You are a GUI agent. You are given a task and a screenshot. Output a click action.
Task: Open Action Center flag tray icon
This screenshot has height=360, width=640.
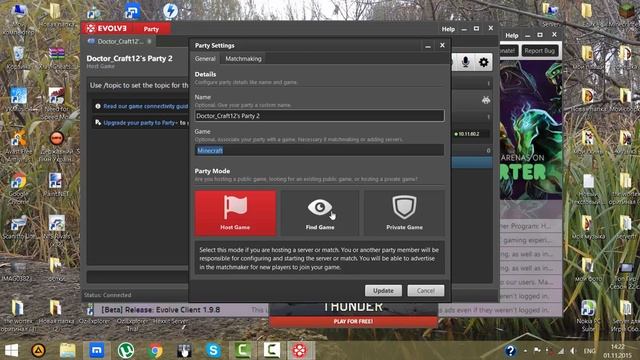tap(537, 351)
